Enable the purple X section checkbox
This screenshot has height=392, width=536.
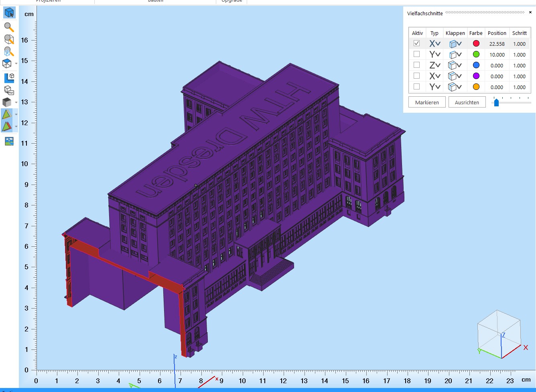click(417, 76)
